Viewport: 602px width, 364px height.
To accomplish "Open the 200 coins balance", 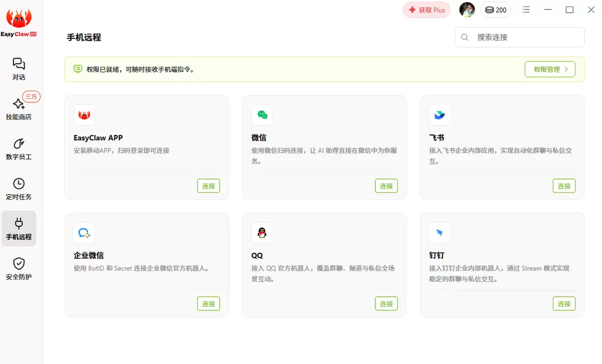I will coord(496,10).
